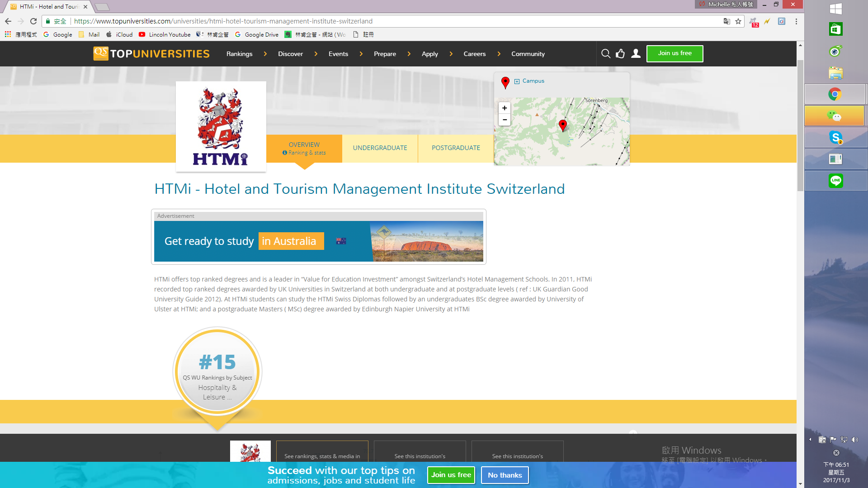
Task: Click Join us free in header
Action: tap(675, 53)
